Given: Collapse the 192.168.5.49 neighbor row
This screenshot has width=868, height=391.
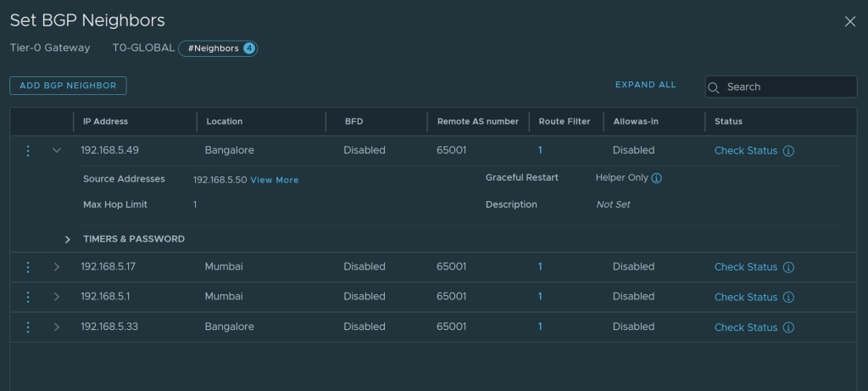Looking at the screenshot, I should [57, 150].
